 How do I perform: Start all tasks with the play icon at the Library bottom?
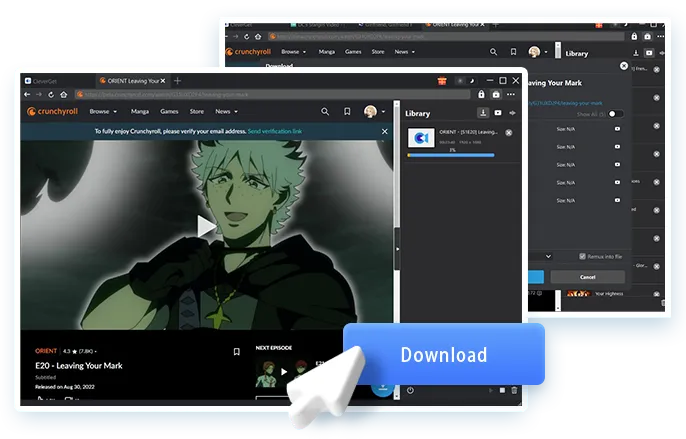pos(490,390)
